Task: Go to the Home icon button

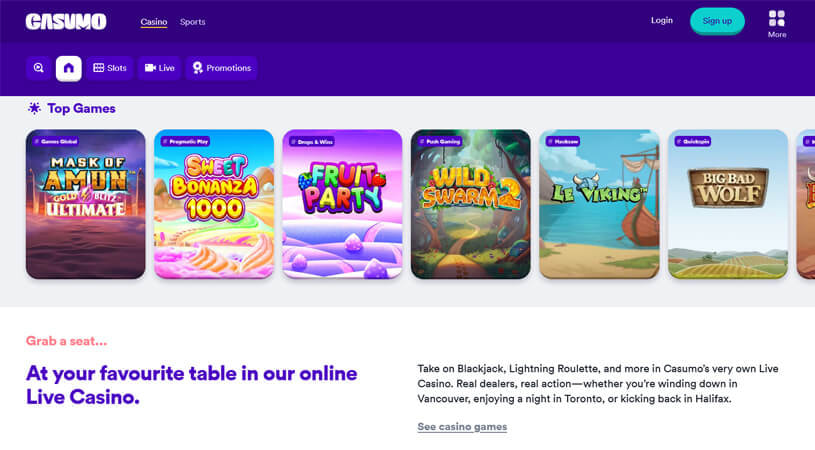Action: (69, 68)
